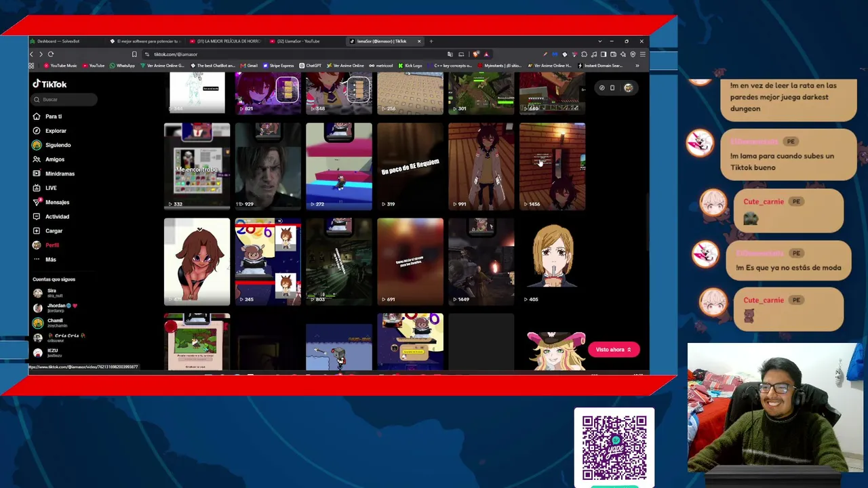Open the apps grid icon in bookmarks bar
Viewport: 868px width, 488px height.
tap(31, 66)
